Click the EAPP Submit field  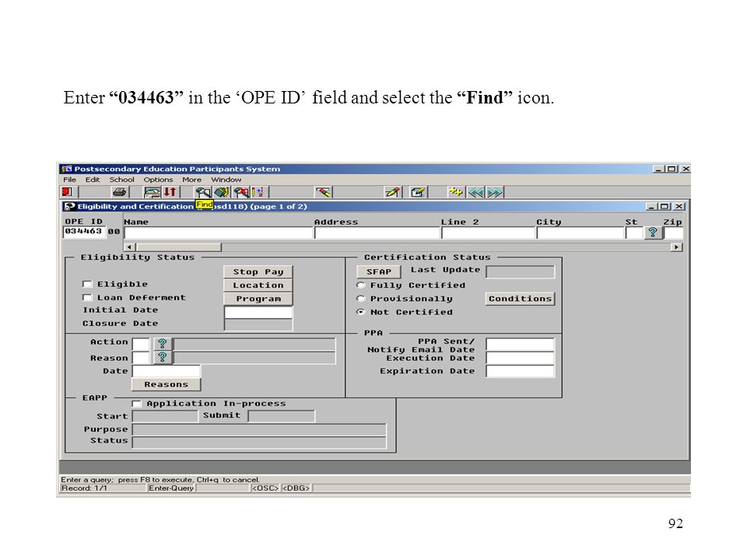tap(282, 416)
